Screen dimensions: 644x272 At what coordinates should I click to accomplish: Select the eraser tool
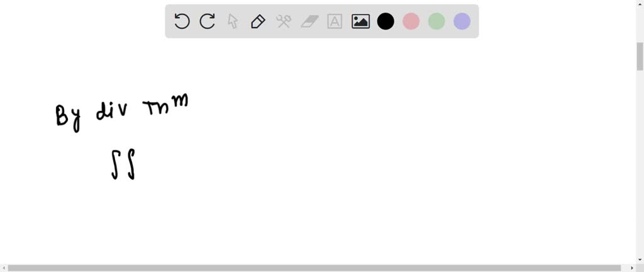click(309, 21)
